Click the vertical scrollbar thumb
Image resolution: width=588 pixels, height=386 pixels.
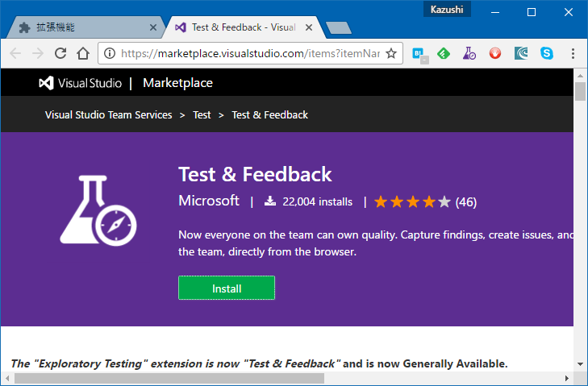[x=580, y=91]
